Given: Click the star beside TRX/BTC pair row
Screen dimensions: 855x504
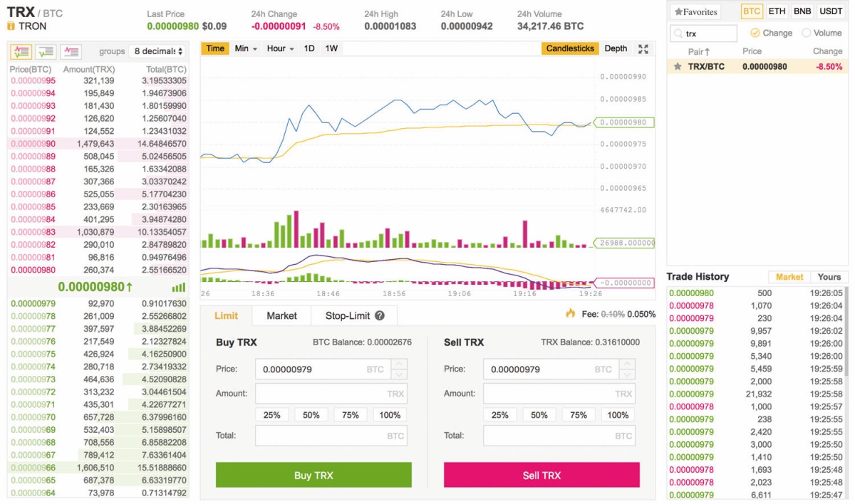Looking at the screenshot, I should 678,66.
